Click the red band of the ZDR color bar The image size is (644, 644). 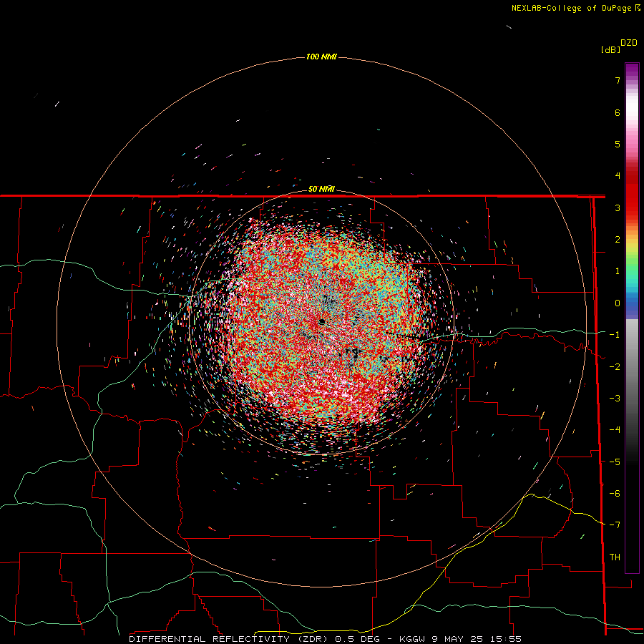(x=632, y=192)
